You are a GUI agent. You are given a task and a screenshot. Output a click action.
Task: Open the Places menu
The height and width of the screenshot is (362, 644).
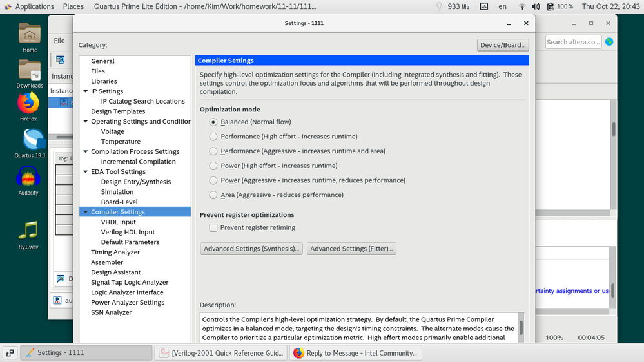pos(73,6)
